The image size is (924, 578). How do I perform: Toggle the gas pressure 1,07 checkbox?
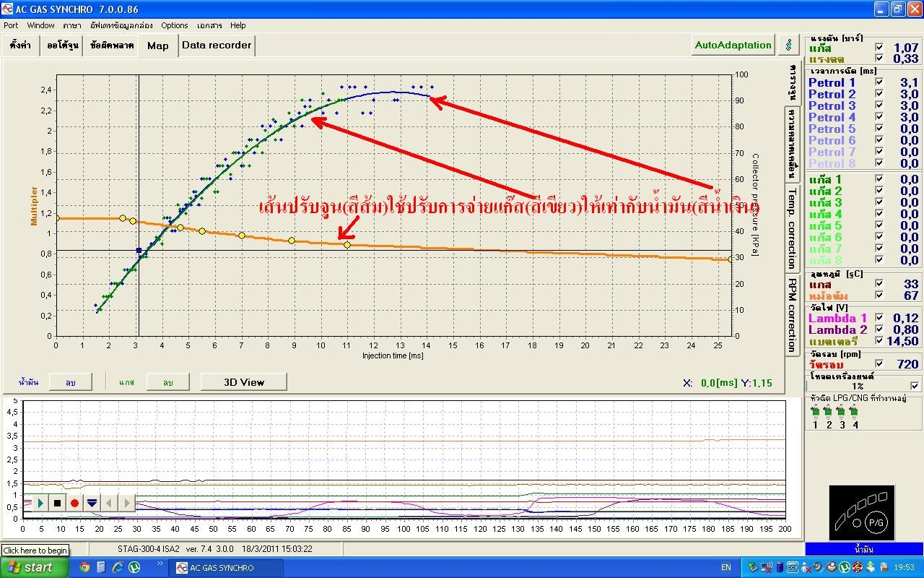[x=879, y=48]
